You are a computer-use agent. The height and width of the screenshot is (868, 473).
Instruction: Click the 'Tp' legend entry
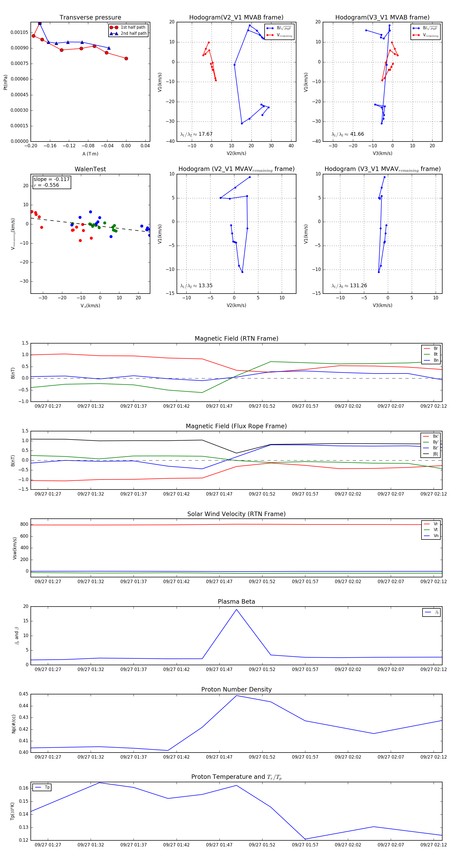(42, 787)
